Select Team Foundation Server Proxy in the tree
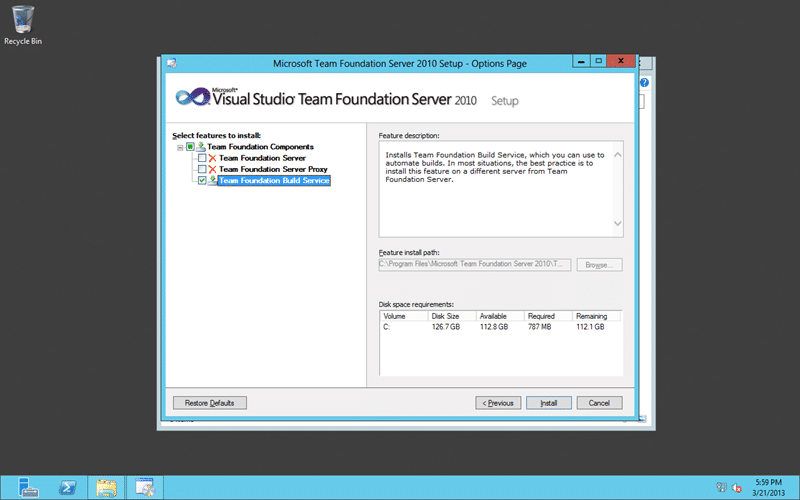This screenshot has width=800, height=500. click(x=273, y=169)
